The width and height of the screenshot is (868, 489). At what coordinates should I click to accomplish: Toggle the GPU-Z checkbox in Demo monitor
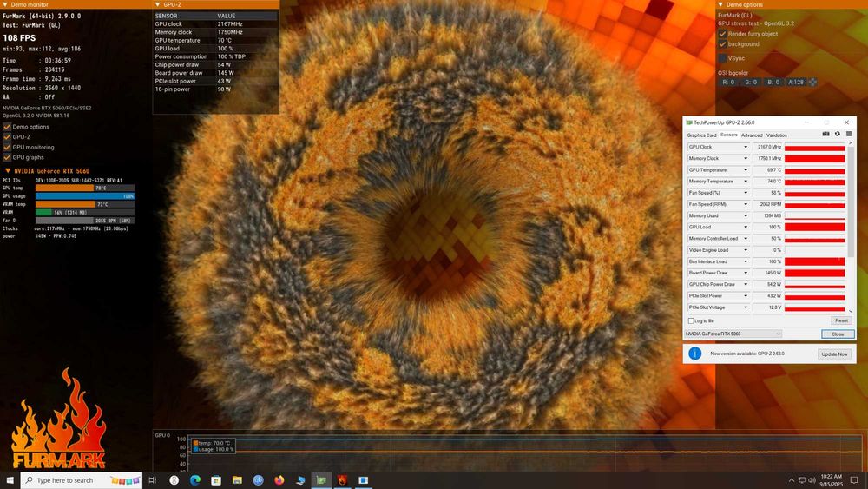pyautogui.click(x=7, y=136)
